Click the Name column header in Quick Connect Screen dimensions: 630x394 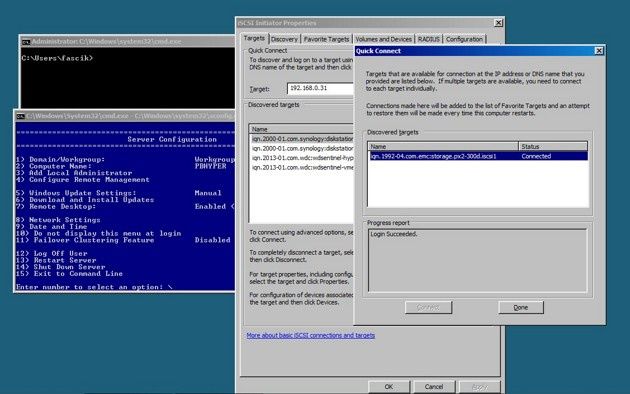(x=443, y=147)
